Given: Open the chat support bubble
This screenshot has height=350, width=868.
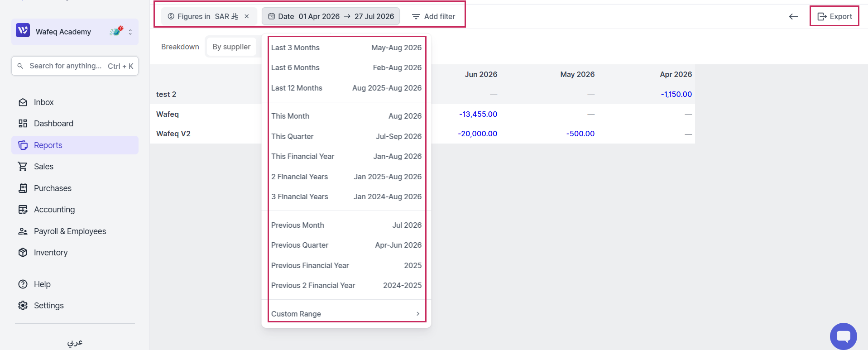Looking at the screenshot, I should pos(843,336).
